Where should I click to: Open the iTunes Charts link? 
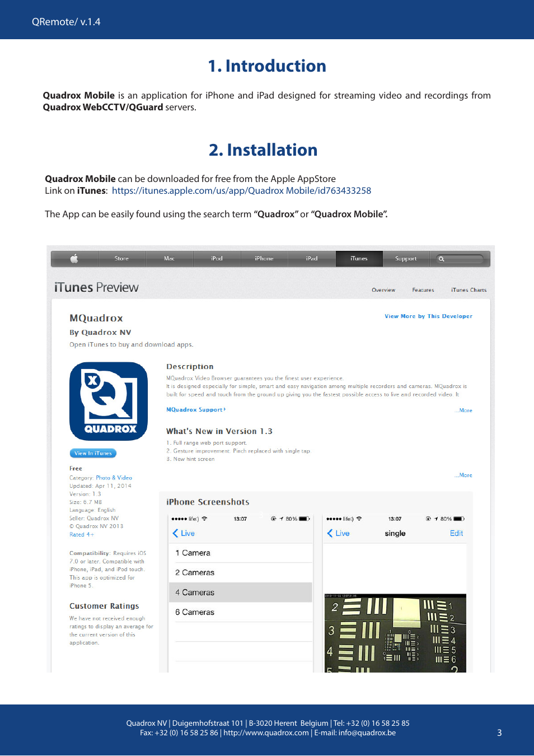469,290
